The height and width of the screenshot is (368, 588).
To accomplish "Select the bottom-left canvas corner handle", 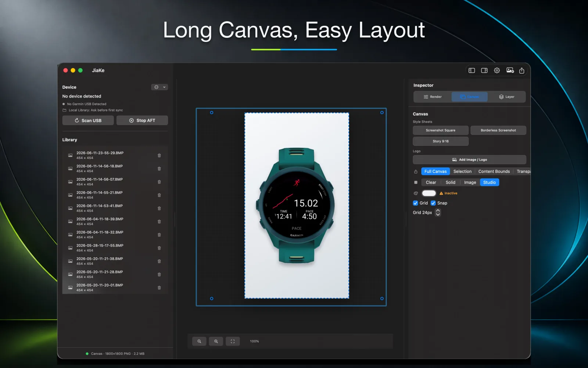I will 212,298.
